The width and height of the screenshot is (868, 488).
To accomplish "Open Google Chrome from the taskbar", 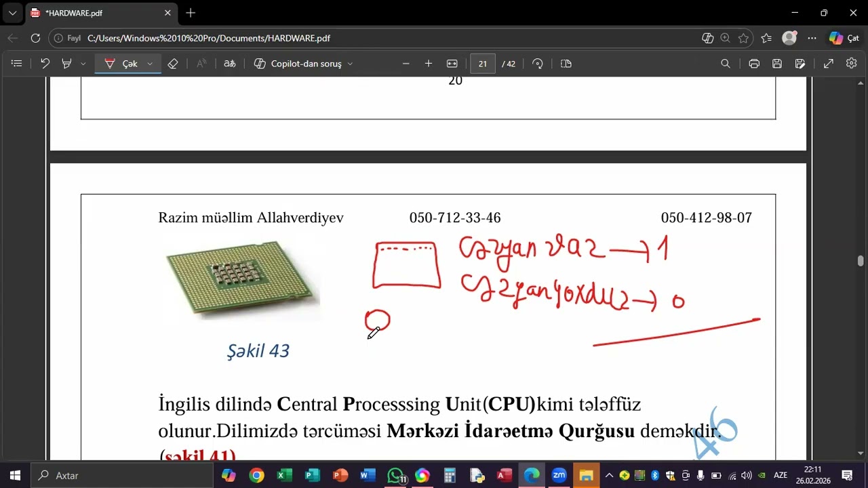I will point(256,476).
